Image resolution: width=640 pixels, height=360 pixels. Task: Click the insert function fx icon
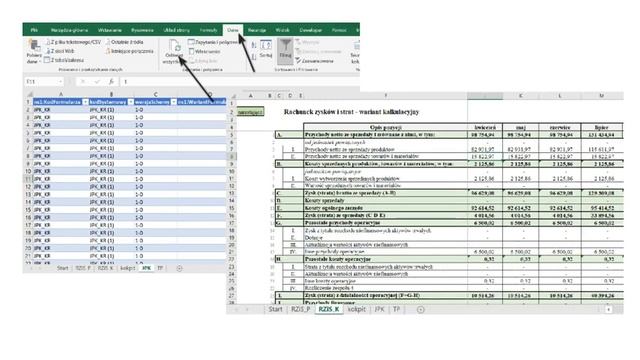click(111, 82)
